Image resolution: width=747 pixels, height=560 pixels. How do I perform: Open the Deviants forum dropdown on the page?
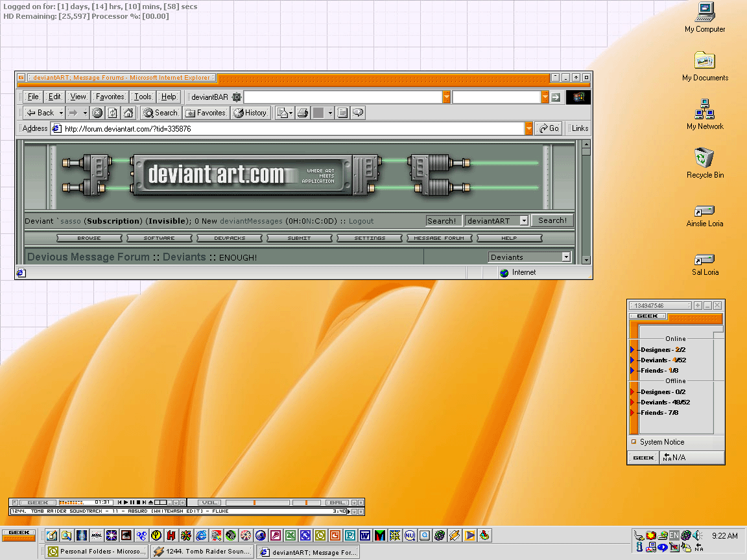click(565, 257)
